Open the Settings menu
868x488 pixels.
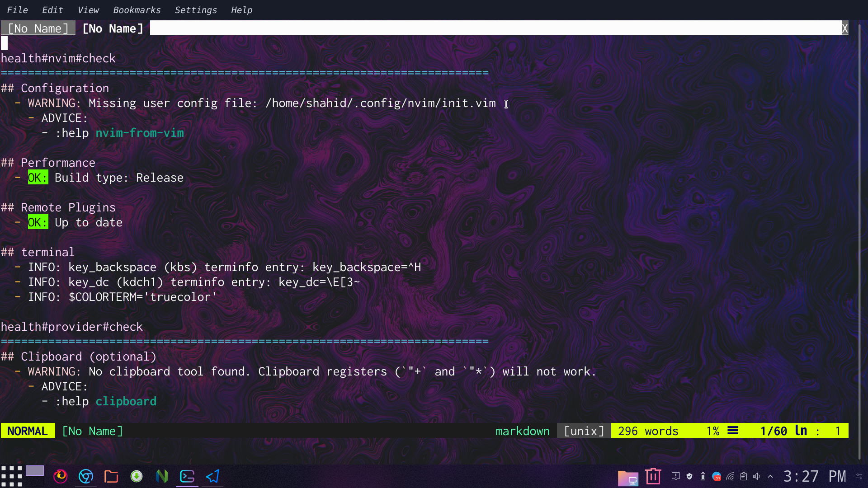(x=196, y=10)
